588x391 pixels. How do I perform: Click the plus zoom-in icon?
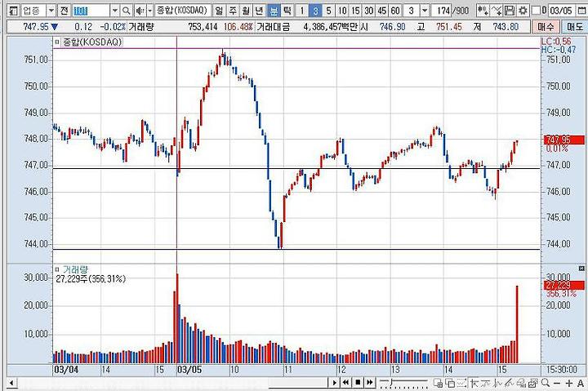pos(569,383)
